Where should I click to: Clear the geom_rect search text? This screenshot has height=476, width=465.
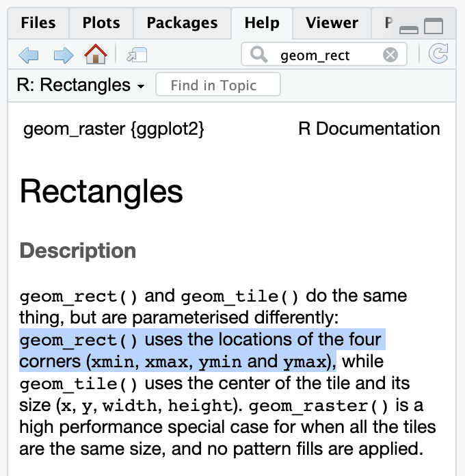tap(390, 55)
